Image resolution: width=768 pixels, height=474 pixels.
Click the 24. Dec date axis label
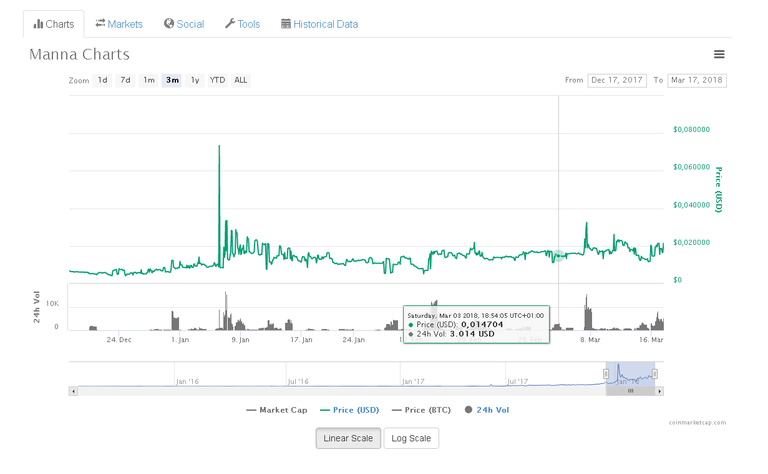(119, 339)
